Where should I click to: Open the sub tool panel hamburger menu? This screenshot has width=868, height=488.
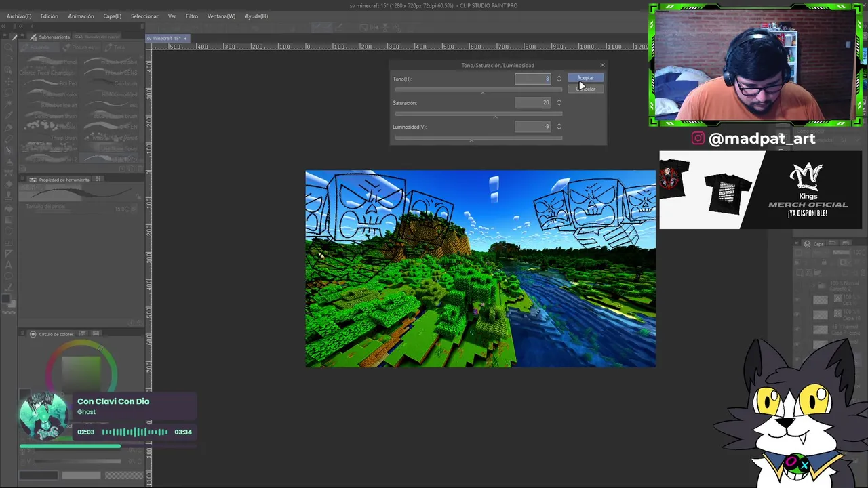(x=22, y=36)
